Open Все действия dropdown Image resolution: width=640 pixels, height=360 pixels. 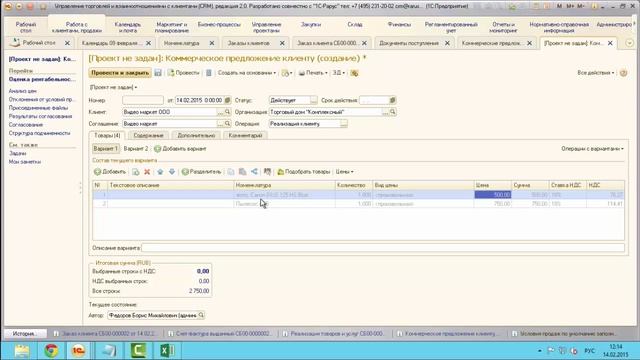coord(596,73)
